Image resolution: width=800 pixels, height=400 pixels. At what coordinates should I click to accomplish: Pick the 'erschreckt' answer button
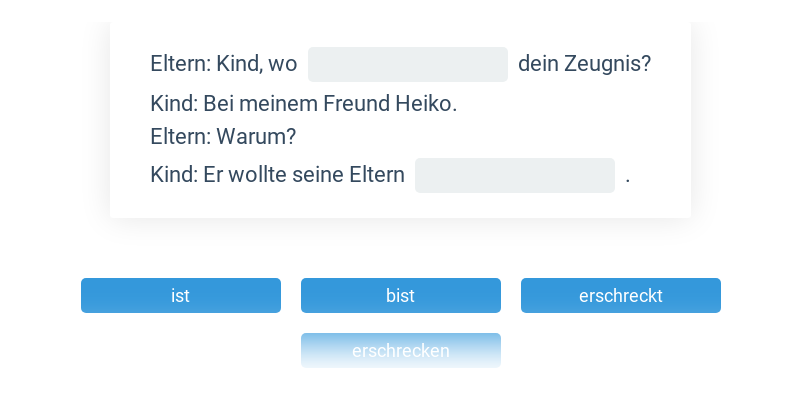[x=620, y=296]
